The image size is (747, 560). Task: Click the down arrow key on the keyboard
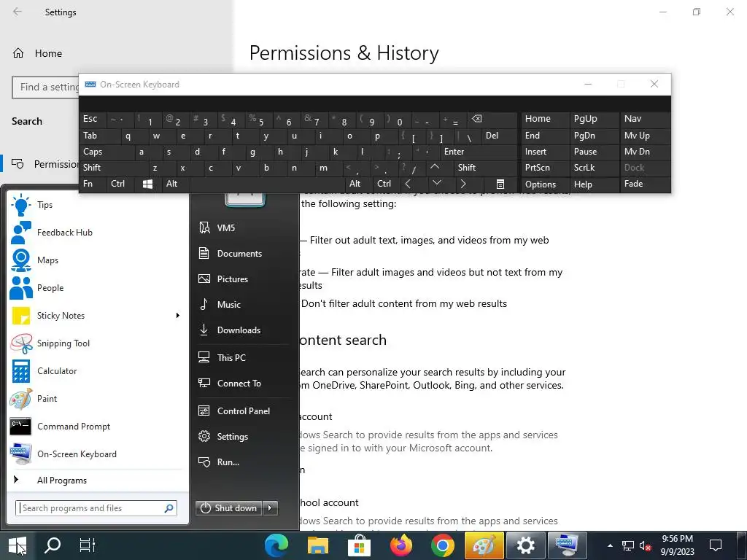click(436, 184)
